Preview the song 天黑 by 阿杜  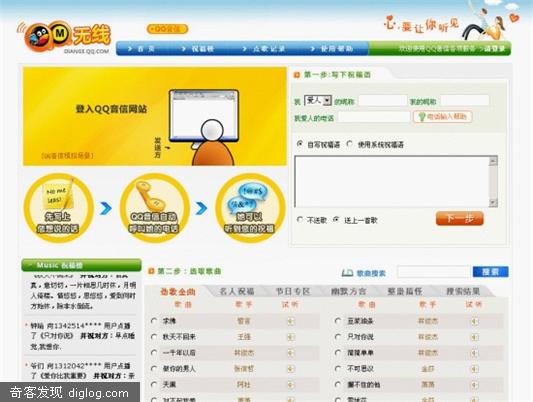(x=290, y=385)
